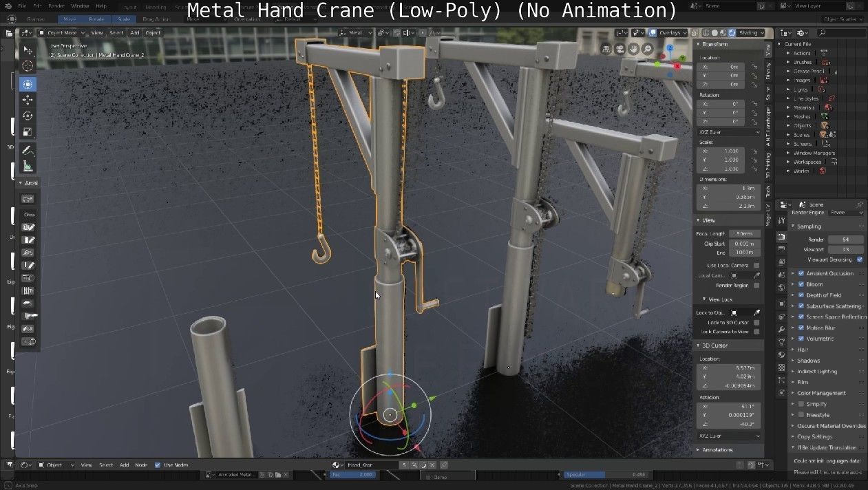Enable the Use Local Camera checkbox

click(756, 265)
